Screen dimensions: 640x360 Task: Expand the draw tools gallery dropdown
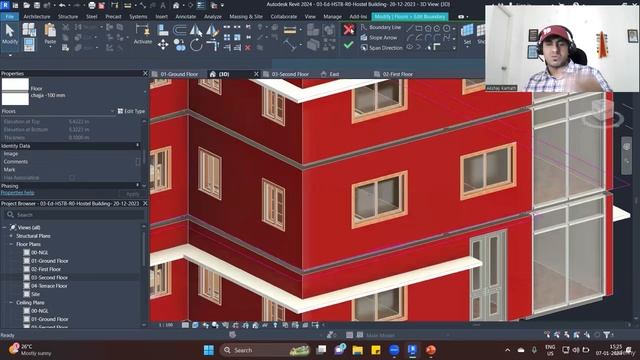click(454, 48)
